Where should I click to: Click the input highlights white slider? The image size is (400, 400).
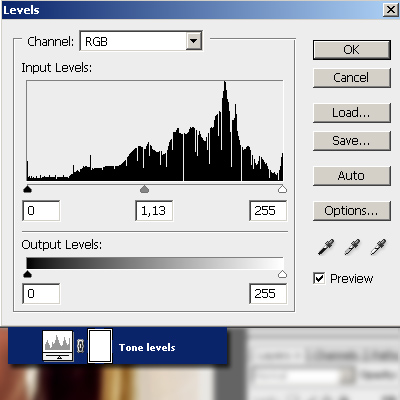[282, 190]
